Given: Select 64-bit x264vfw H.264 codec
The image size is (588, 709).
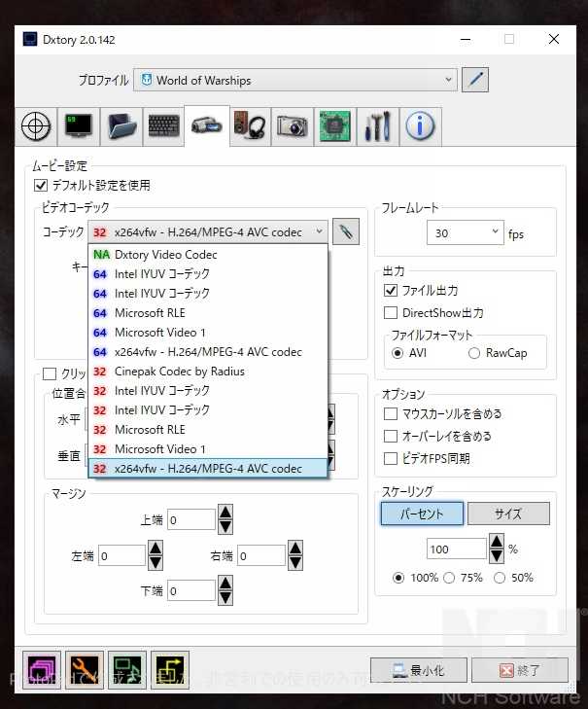Looking at the screenshot, I should coord(207,352).
